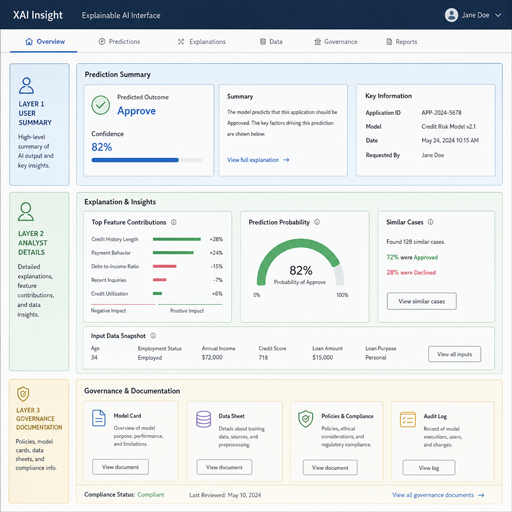This screenshot has width=512, height=512.
Task: Click the XAI Insight logo title
Action: click(x=38, y=15)
